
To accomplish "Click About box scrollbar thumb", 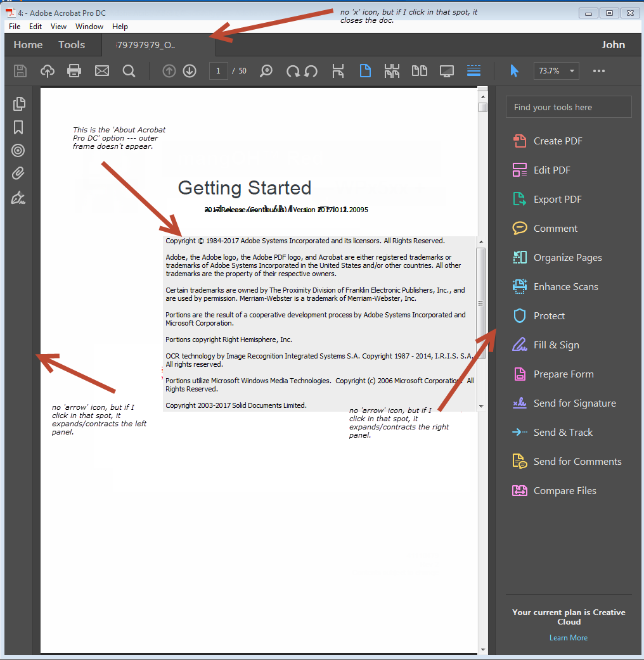I will pos(480,303).
